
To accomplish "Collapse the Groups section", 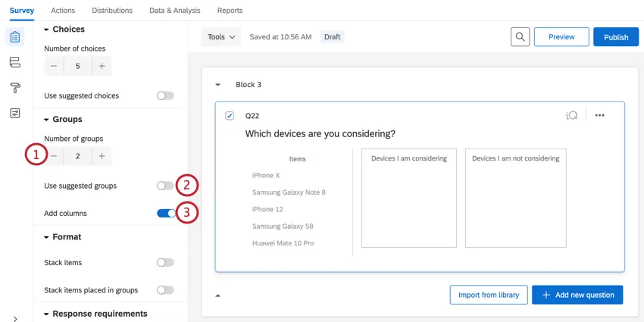I will pos(47,120).
